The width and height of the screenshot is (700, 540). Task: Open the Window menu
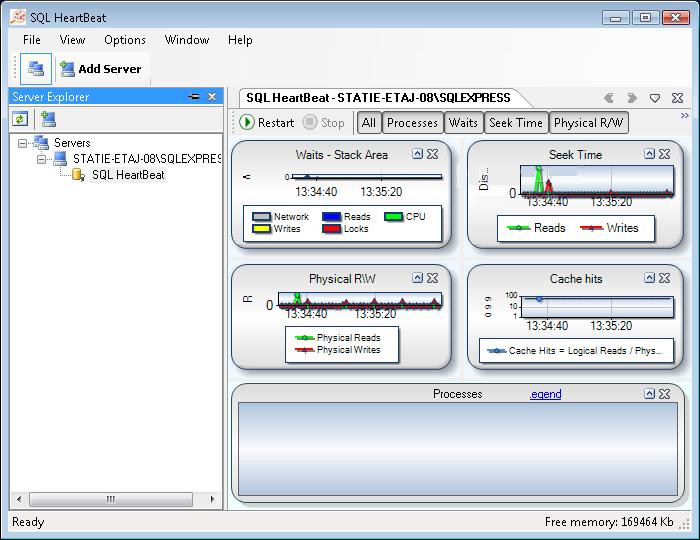coord(187,40)
